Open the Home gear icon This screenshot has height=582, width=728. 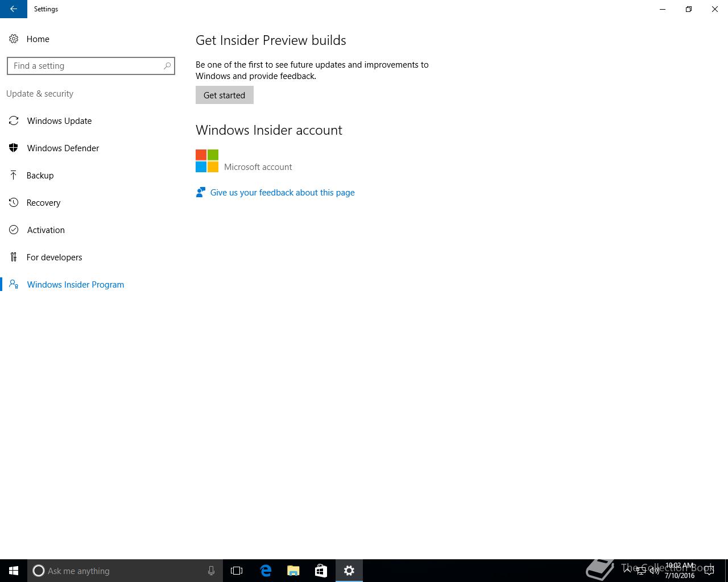coord(14,39)
